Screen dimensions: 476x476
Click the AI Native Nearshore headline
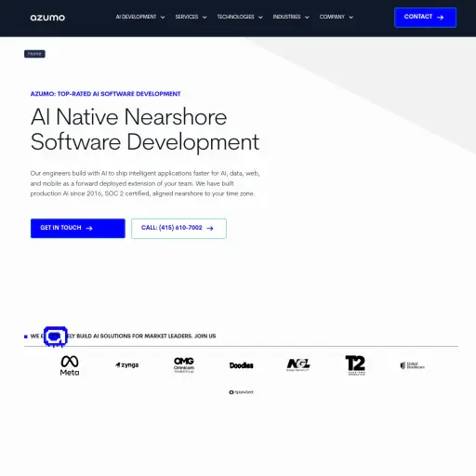tap(145, 129)
